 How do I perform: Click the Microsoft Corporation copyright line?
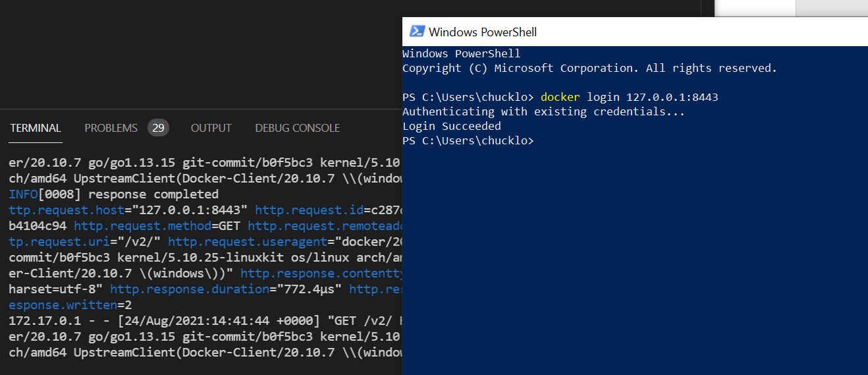point(589,68)
